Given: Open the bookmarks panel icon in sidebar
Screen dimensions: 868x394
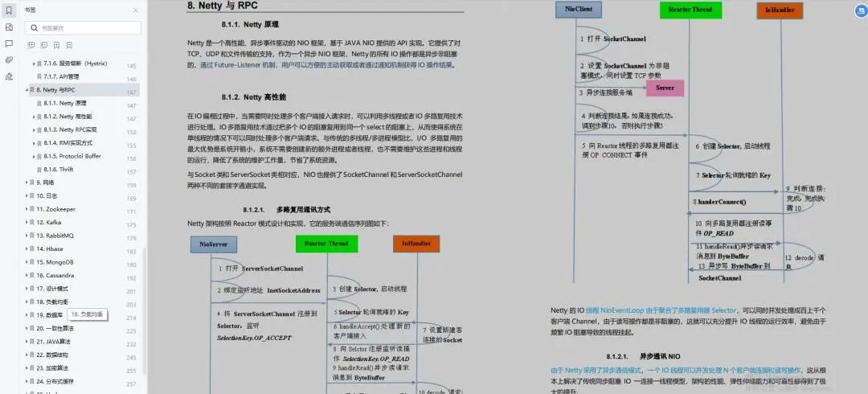Looking at the screenshot, I should coord(9,10).
